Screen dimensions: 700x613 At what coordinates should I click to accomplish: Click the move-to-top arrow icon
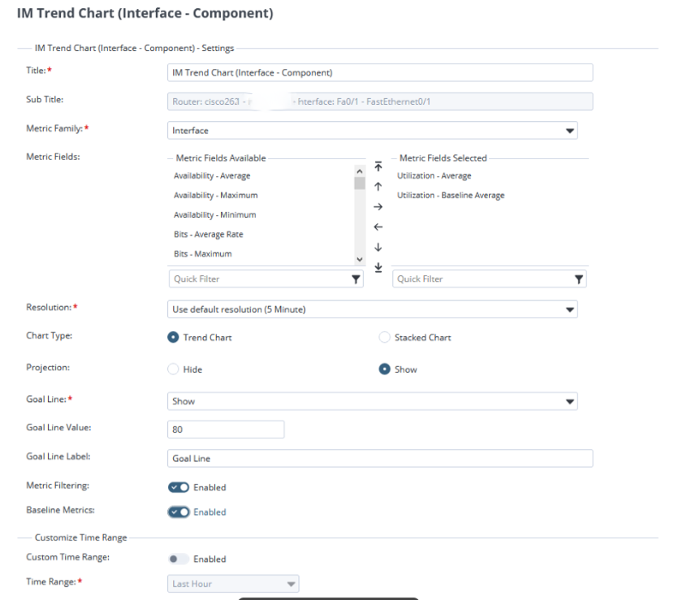378,166
